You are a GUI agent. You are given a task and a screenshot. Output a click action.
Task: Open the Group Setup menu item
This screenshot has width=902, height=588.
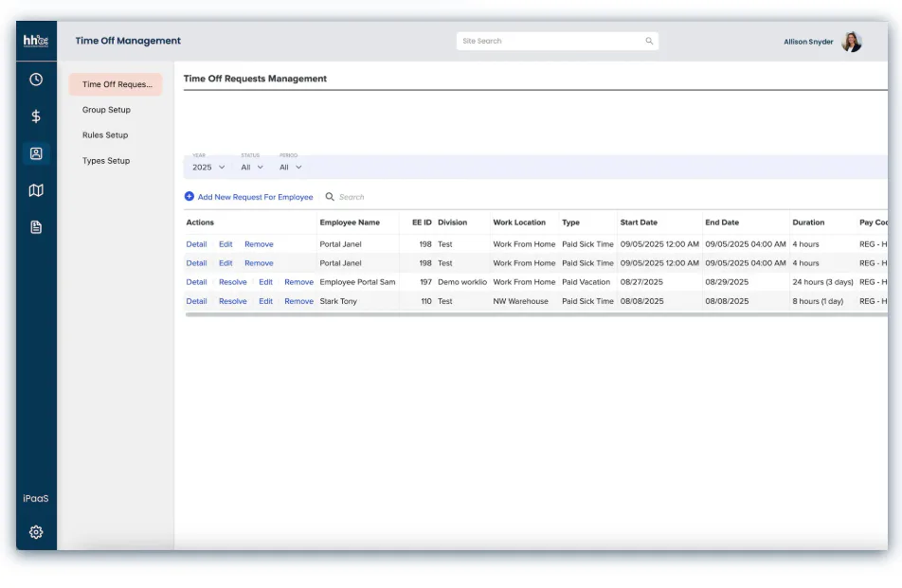pyautogui.click(x=106, y=110)
